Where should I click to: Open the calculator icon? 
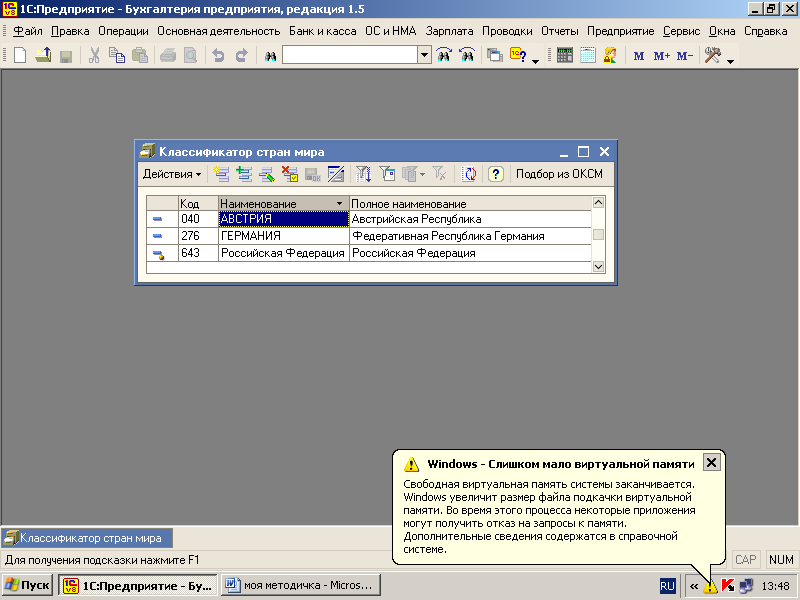pos(565,55)
